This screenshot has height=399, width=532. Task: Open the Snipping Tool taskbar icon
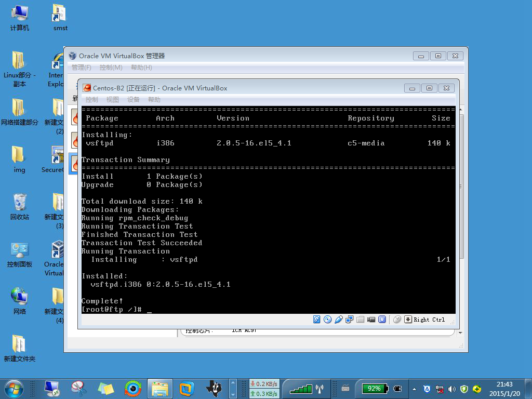[x=79, y=389]
